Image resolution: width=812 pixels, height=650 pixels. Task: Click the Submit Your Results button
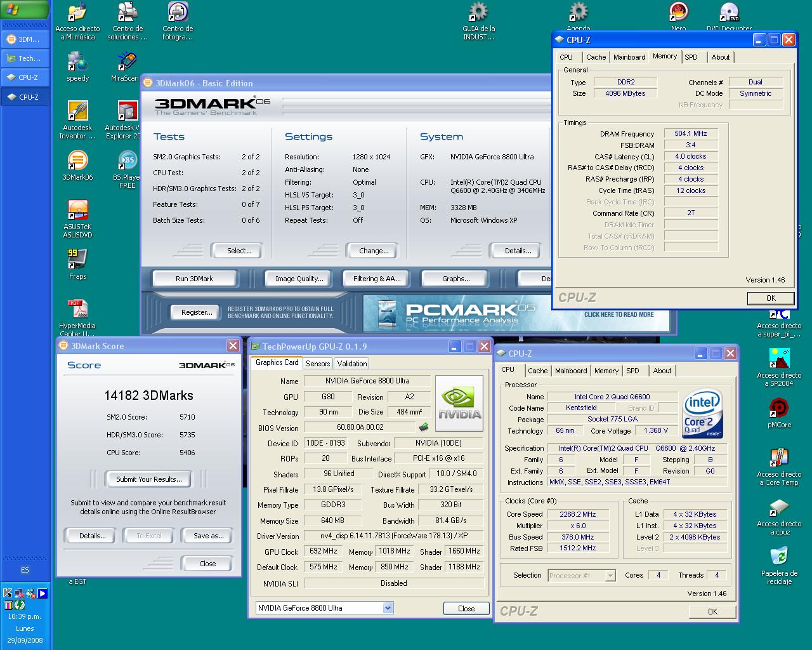coord(149,479)
